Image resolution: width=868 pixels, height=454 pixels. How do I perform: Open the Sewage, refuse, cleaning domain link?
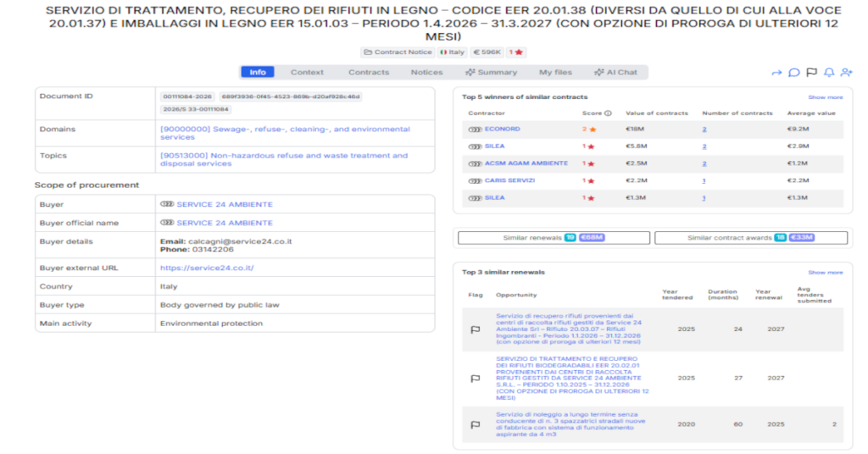(x=285, y=133)
